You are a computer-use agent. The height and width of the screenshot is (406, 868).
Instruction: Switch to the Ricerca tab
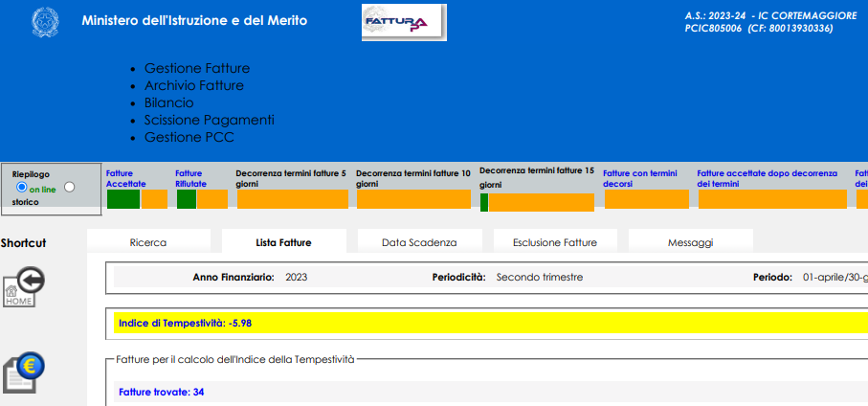[x=148, y=242]
